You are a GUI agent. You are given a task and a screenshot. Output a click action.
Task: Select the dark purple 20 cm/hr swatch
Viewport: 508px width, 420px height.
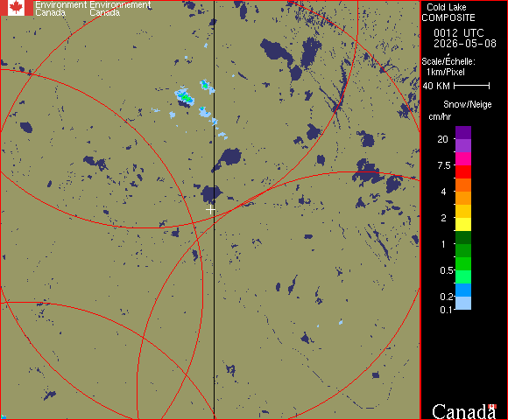[x=463, y=133]
